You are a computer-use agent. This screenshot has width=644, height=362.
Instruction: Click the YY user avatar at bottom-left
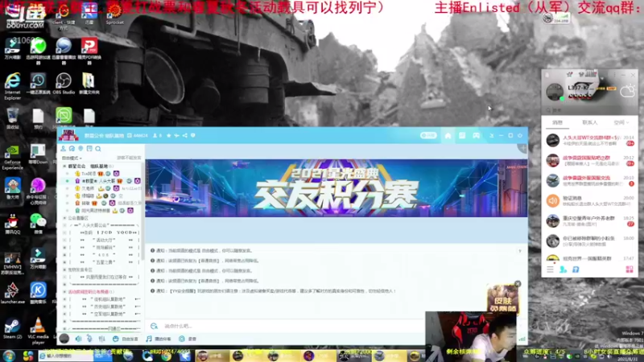64,339
